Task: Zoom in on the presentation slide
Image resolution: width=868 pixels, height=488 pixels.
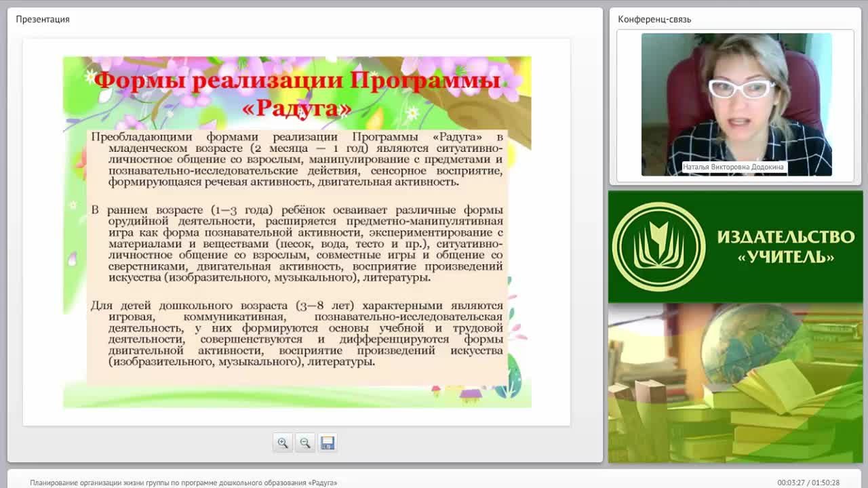Action: (283, 443)
